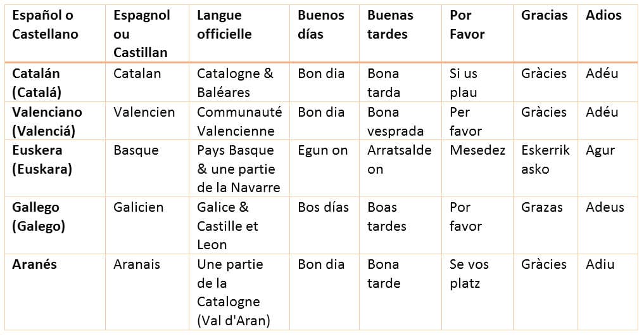
Task: Select the "Valenciano (Valenciá)" row label
Action: 47,121
